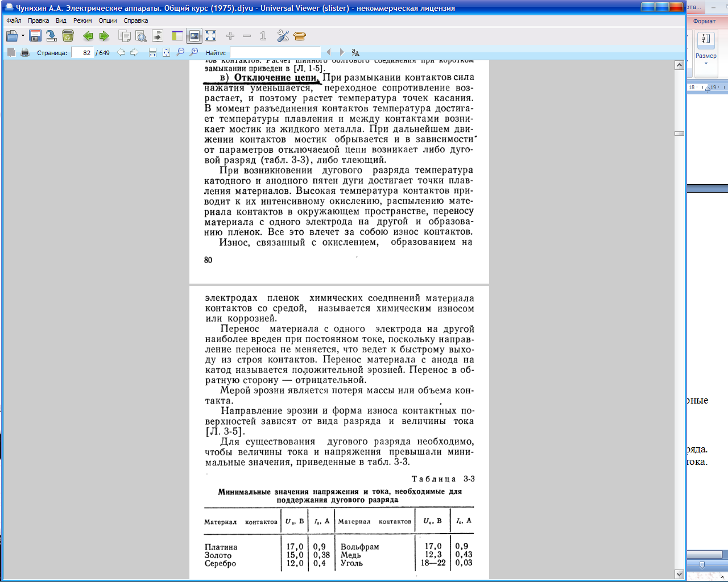Viewport: 728px width, 582px height.
Task: Click the go-to document arrow icon
Action: 158,36
